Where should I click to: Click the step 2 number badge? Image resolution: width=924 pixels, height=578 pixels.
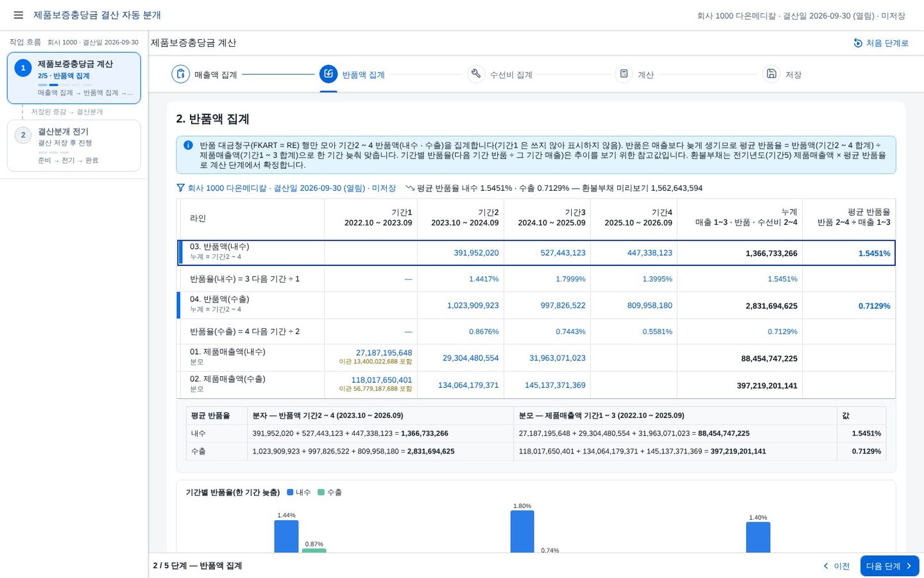pos(23,135)
